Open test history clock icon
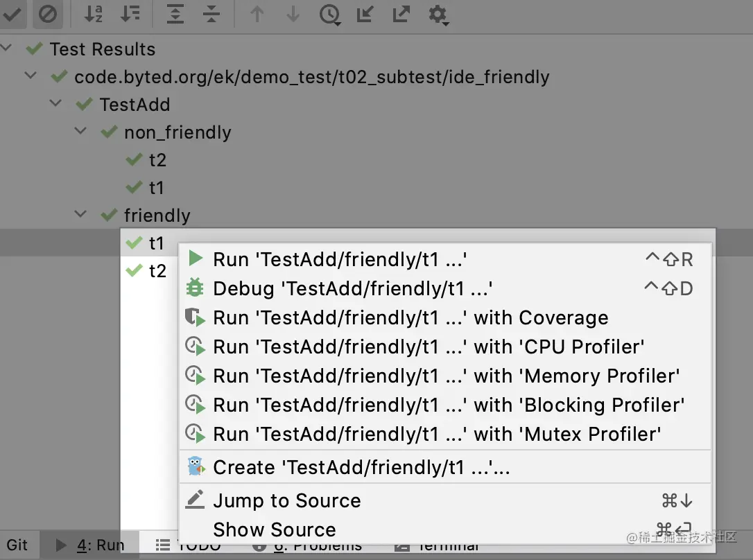Viewport: 753px width, 560px height. [x=330, y=15]
